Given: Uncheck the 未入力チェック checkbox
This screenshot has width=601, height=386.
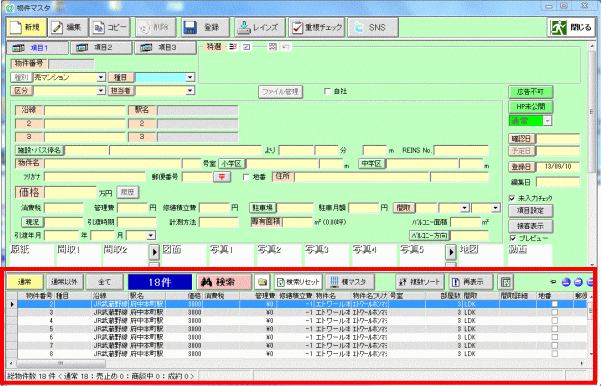Looking at the screenshot, I should pos(512,198).
